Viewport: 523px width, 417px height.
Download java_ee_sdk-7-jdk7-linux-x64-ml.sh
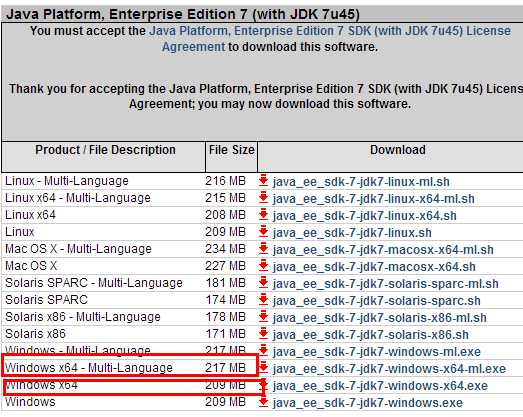[374, 199]
